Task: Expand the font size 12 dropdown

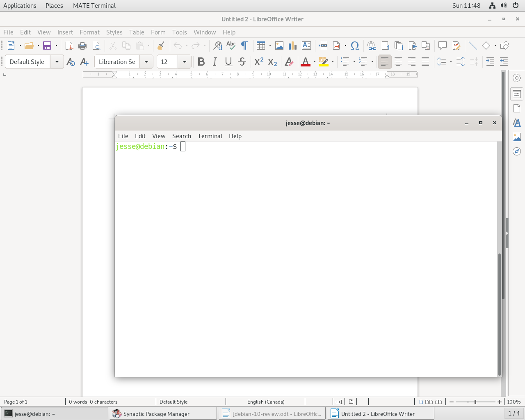Action: pos(185,62)
